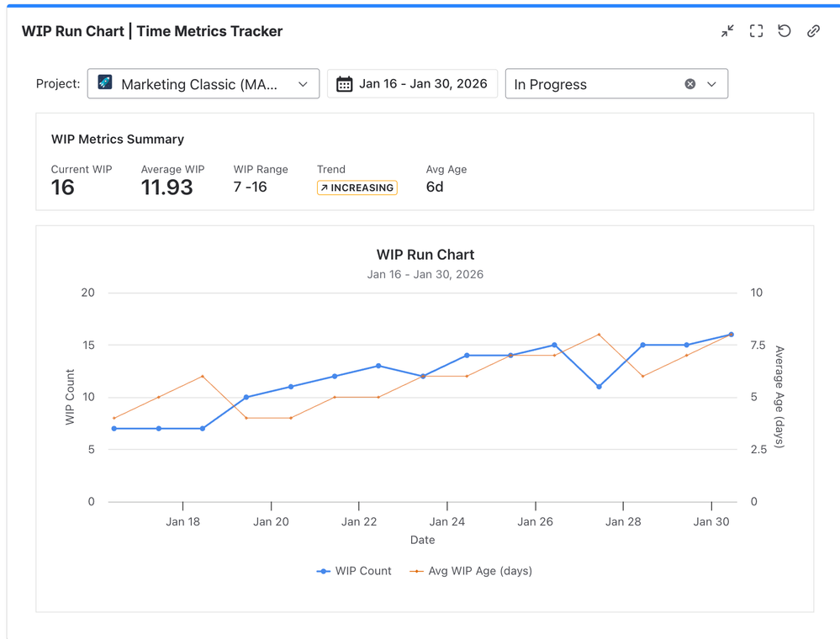The height and width of the screenshot is (639, 840).
Task: Toggle WIP Count series in legend
Action: point(354,571)
